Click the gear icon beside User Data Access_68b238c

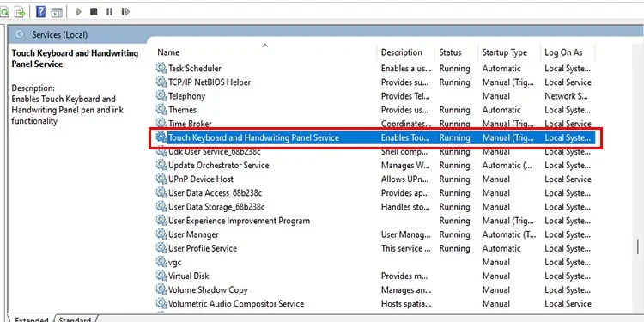[161, 192]
